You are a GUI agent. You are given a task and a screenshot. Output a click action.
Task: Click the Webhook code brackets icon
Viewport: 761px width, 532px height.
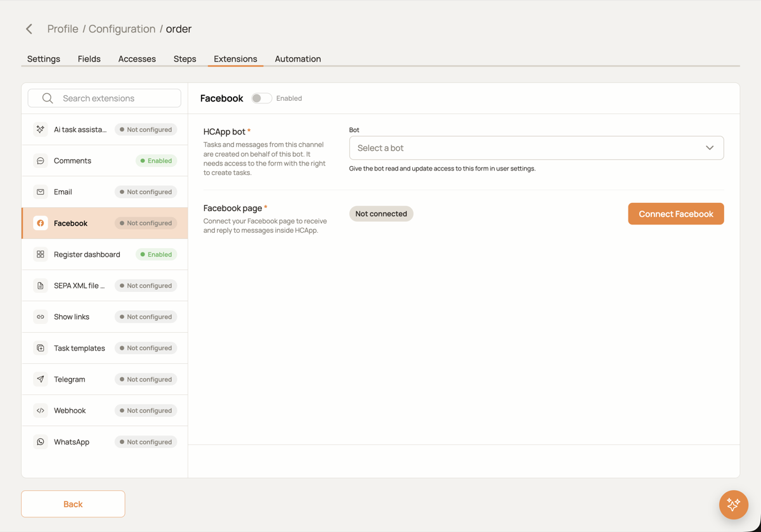click(41, 411)
